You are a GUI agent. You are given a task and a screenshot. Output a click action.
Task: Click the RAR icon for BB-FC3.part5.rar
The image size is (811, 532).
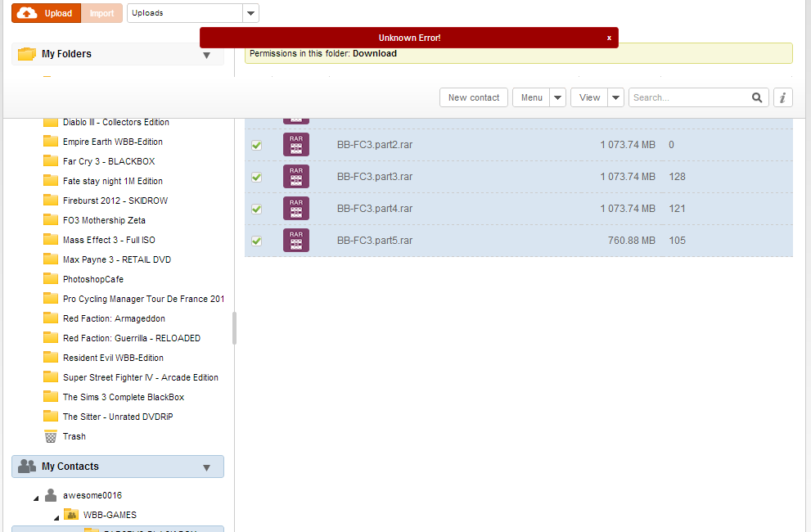pyautogui.click(x=295, y=241)
